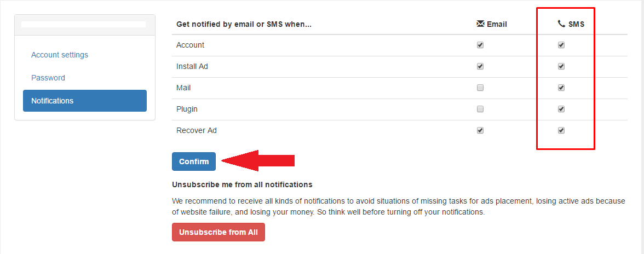Open the Account settings page
The height and width of the screenshot is (254, 644).
click(60, 55)
